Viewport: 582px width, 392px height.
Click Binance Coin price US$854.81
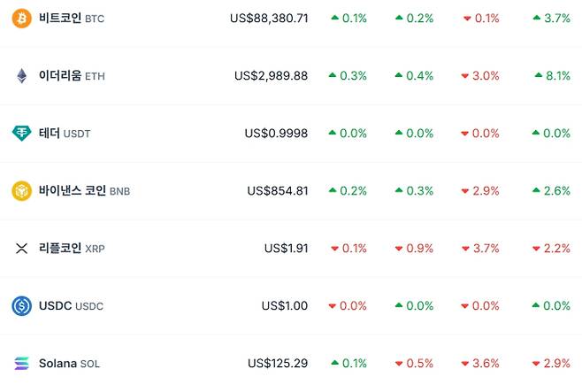pyautogui.click(x=278, y=191)
